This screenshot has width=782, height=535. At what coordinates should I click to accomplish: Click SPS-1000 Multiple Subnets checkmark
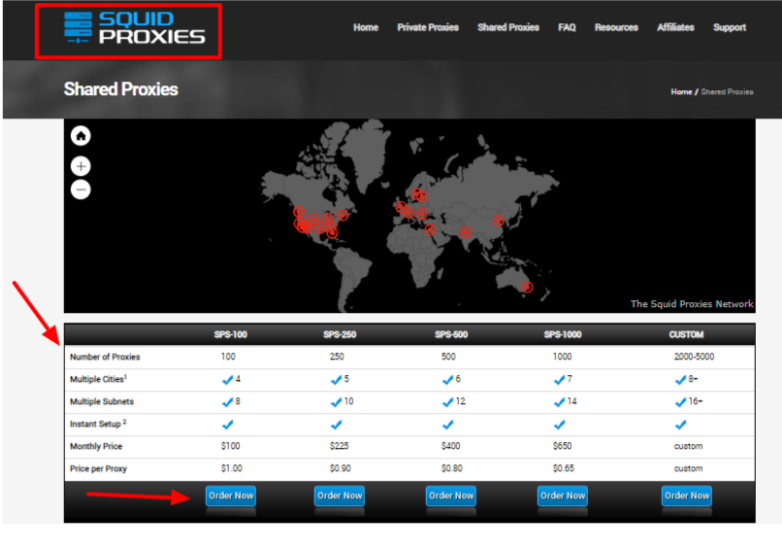tap(560, 402)
